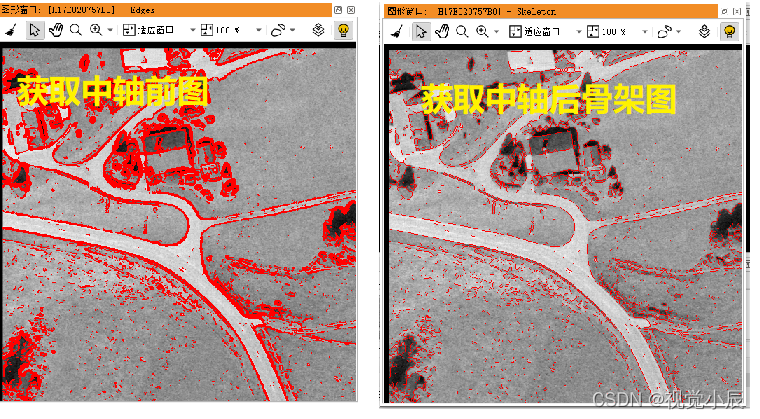Expand the fit window dropdown in Skeleton window
This screenshot has width=760, height=419.
point(578,32)
